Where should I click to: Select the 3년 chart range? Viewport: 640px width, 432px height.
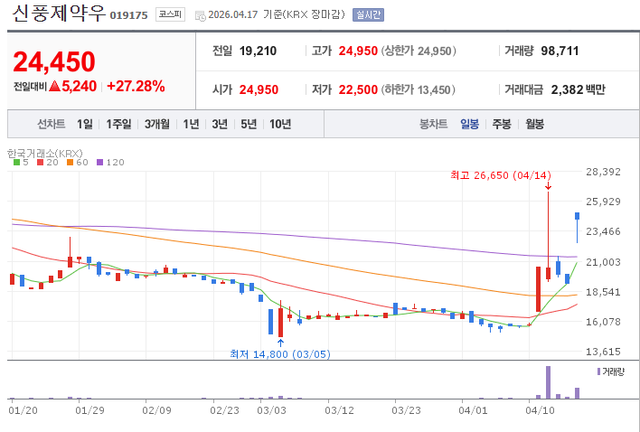coord(220,124)
